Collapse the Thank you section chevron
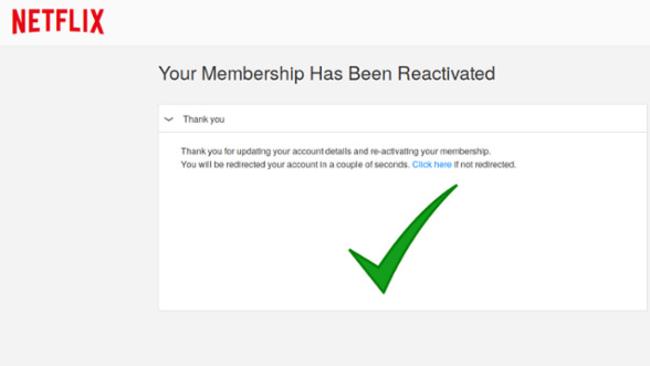650x366 pixels. [169, 119]
